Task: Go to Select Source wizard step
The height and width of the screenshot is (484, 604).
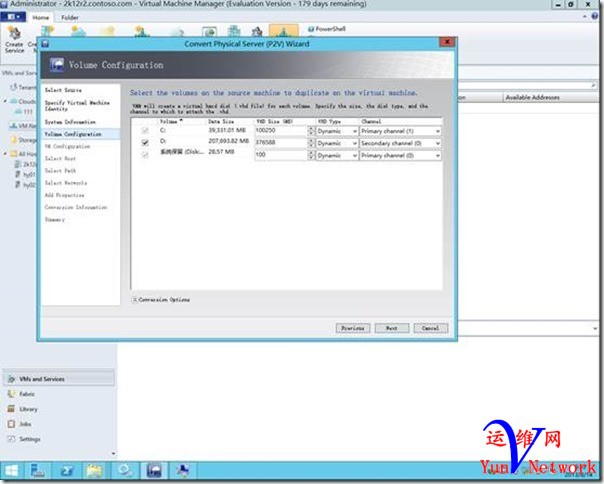Action: (x=63, y=90)
